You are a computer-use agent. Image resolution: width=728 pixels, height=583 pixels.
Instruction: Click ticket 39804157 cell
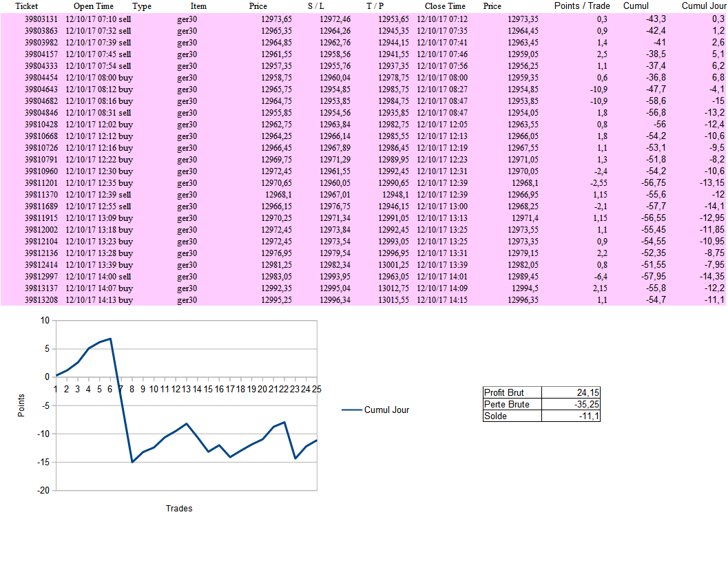(41, 54)
